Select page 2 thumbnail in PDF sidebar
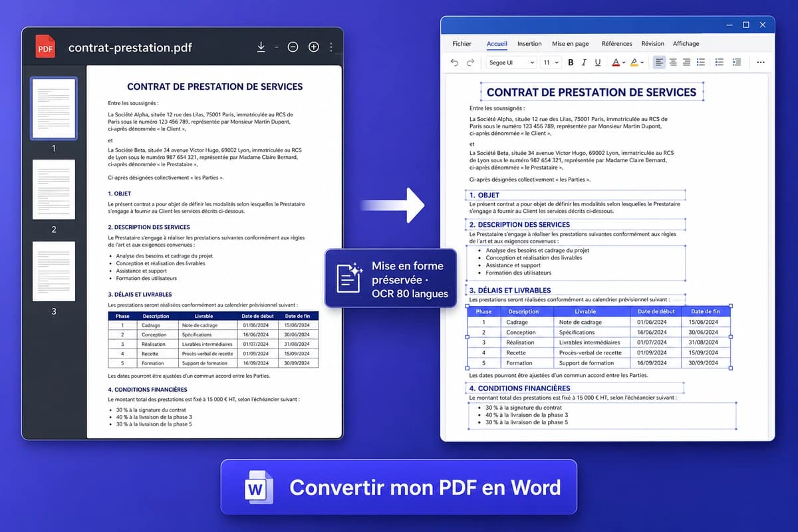Image resolution: width=798 pixels, height=532 pixels. tap(54, 190)
